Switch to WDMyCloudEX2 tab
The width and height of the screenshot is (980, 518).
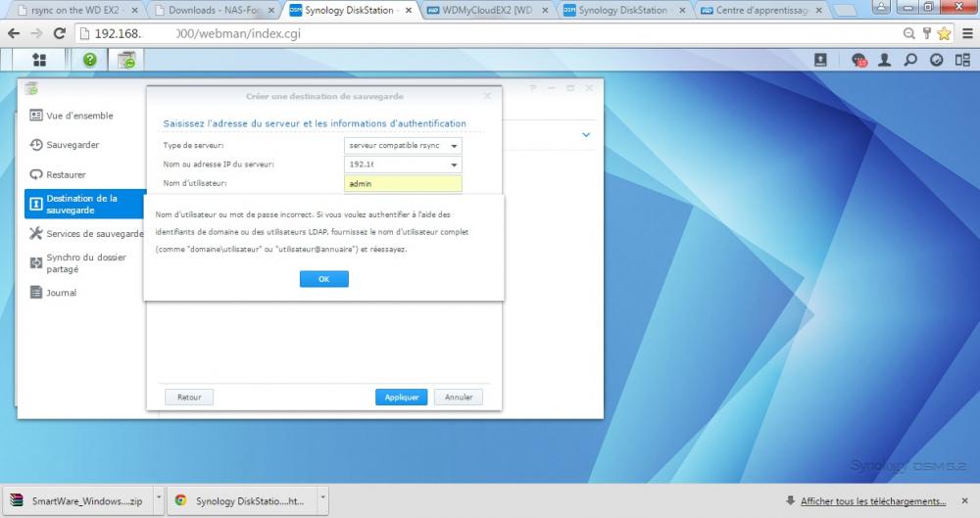[x=487, y=10]
